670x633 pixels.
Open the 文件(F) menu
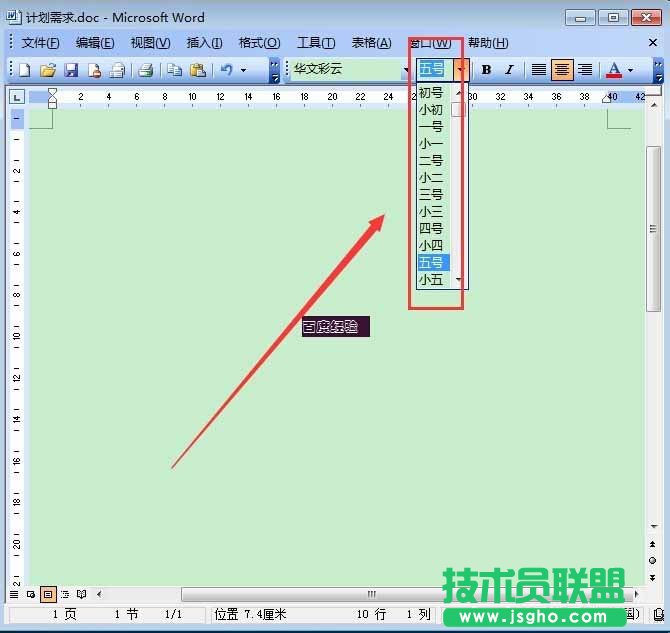41,43
